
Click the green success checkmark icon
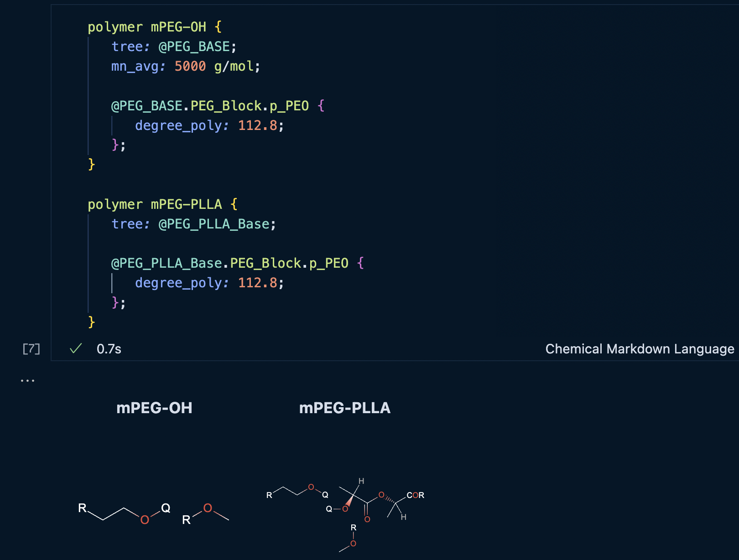coord(76,348)
